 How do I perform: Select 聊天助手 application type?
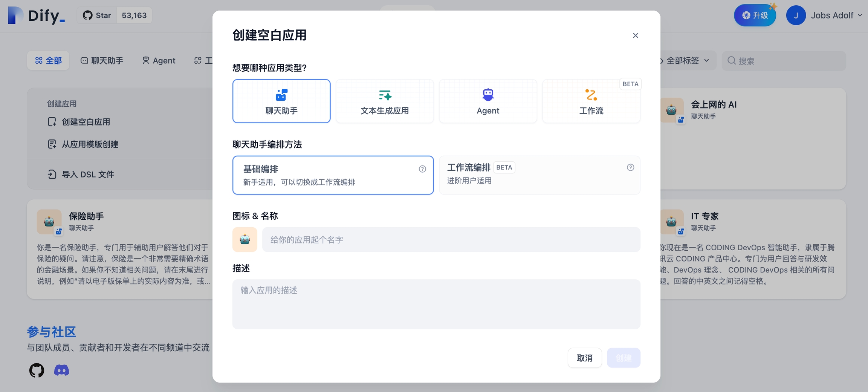tap(281, 101)
